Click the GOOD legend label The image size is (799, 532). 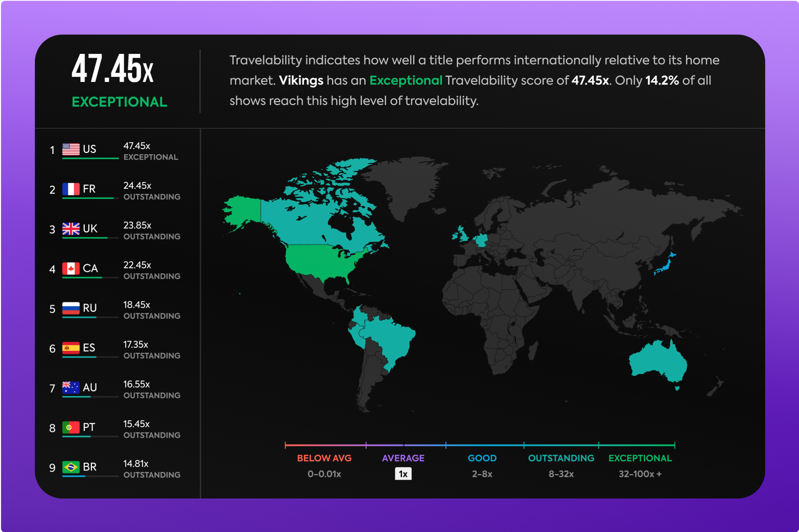(x=482, y=458)
